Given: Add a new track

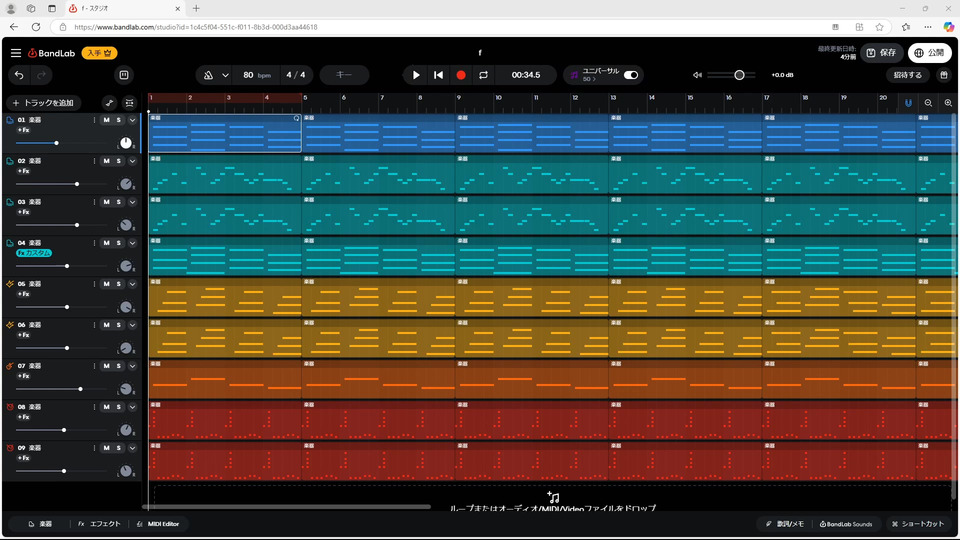Looking at the screenshot, I should (43, 103).
